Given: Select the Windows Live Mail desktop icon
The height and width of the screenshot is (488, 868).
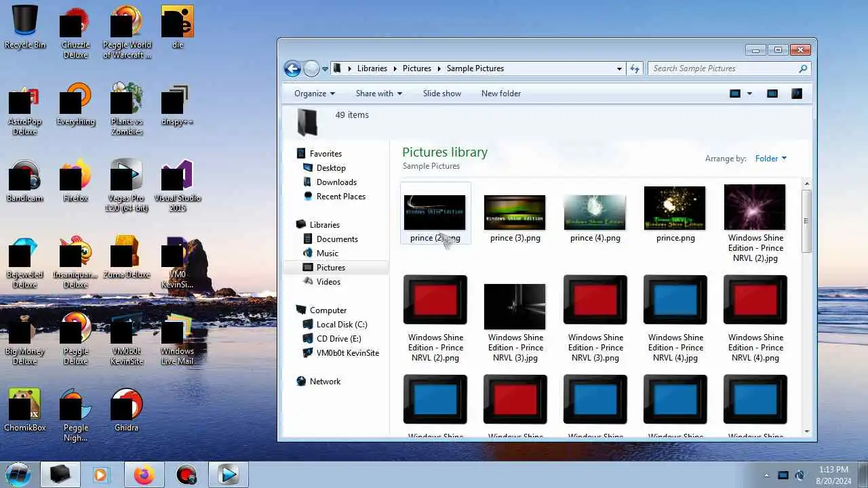Looking at the screenshot, I should (x=178, y=339).
